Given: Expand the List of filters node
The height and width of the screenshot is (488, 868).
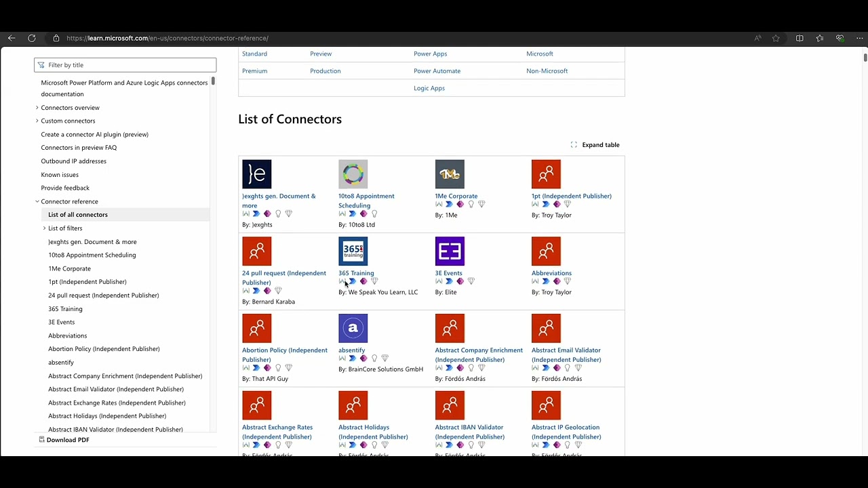Looking at the screenshot, I should tap(45, 228).
